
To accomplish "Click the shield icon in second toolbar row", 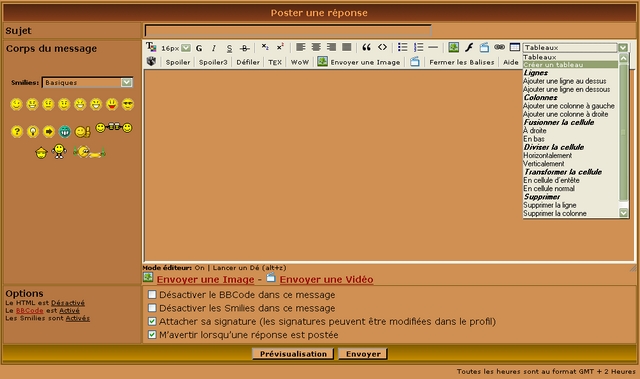I will tap(151, 62).
